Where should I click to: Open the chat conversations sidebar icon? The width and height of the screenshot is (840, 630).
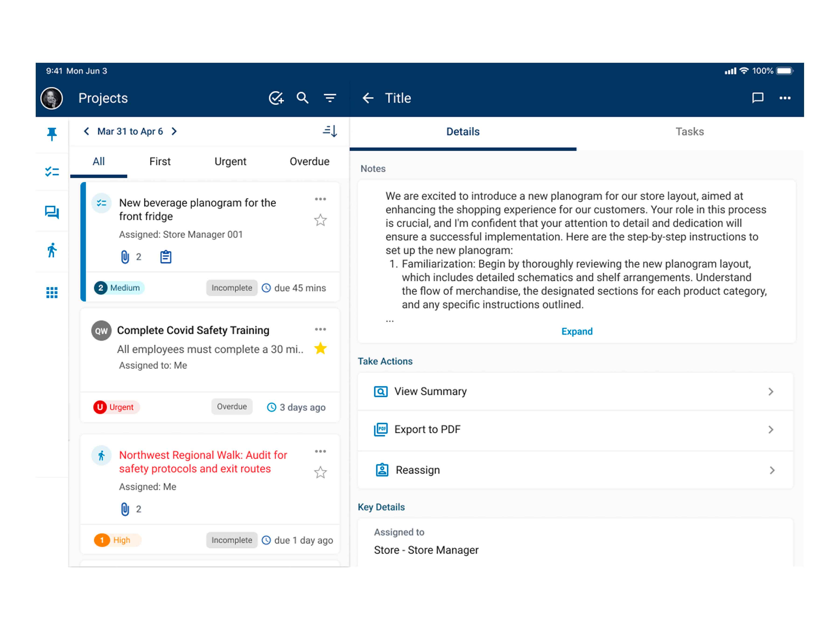[x=52, y=212]
